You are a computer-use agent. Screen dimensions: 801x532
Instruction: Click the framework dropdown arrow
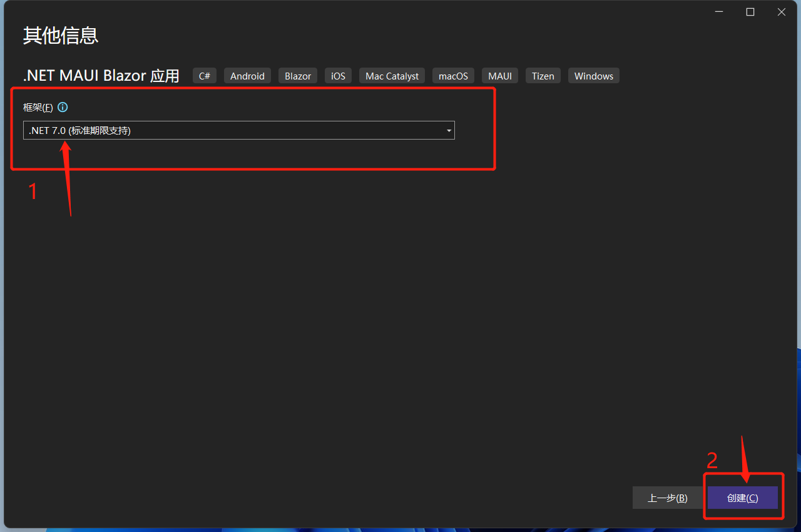449,130
